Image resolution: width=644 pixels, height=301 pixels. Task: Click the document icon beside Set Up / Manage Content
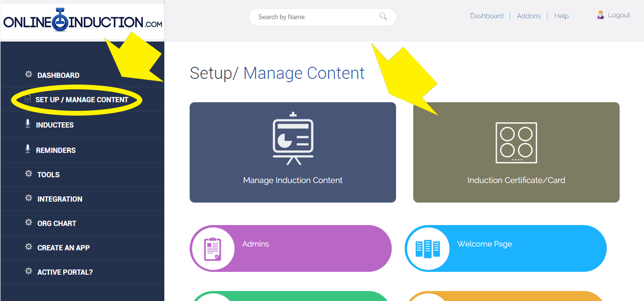click(x=28, y=99)
